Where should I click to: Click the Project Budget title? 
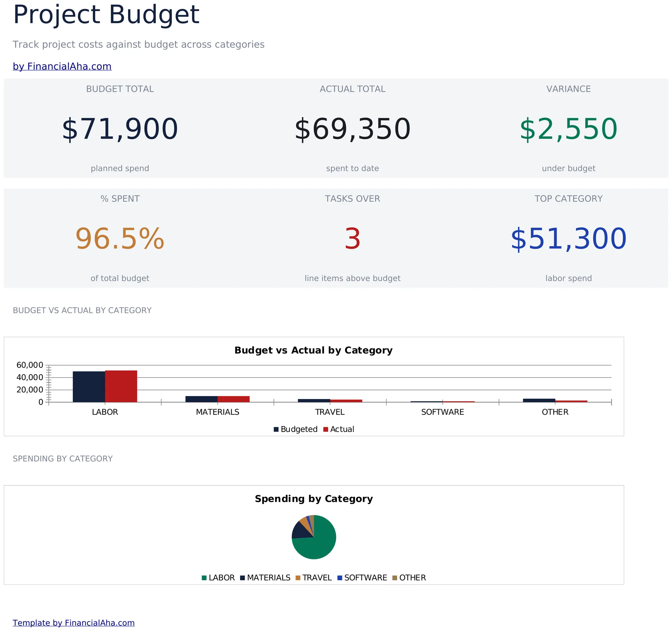106,15
